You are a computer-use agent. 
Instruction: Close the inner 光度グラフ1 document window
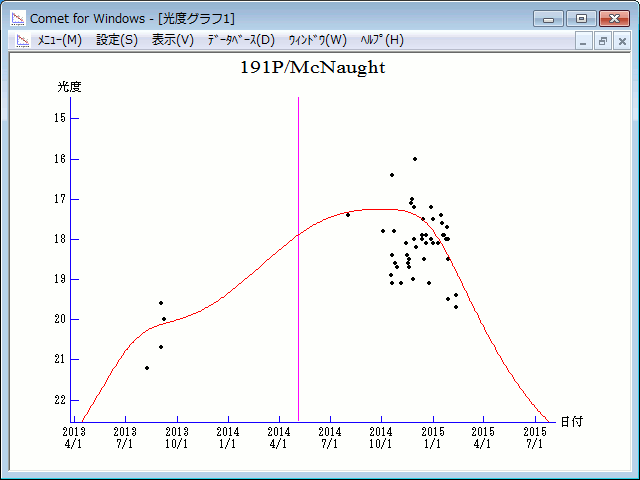coord(621,41)
